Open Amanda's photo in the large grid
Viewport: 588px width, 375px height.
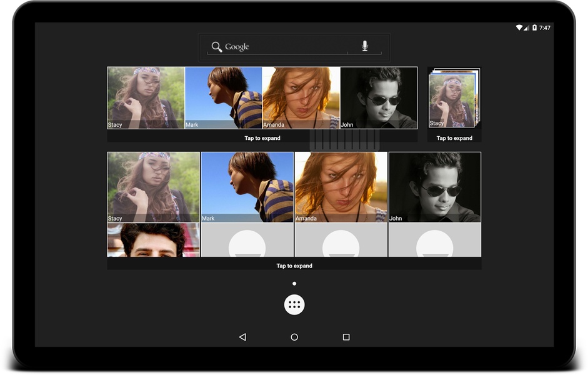(341, 187)
